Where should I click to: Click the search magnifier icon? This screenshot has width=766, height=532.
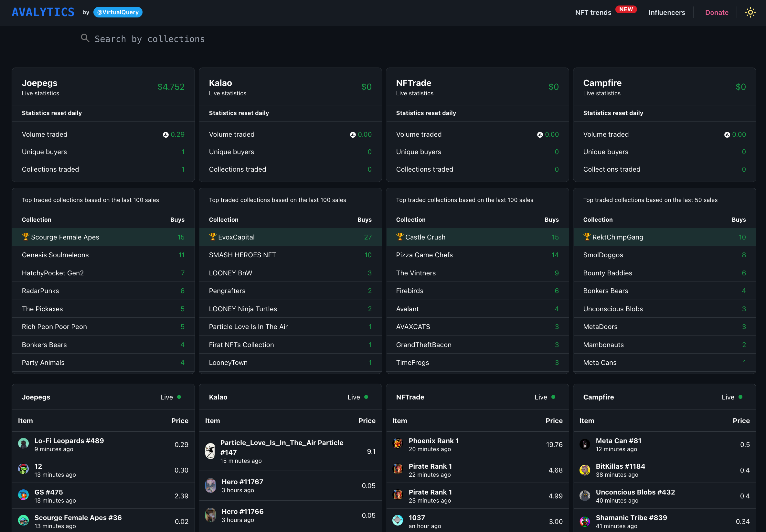(x=85, y=38)
